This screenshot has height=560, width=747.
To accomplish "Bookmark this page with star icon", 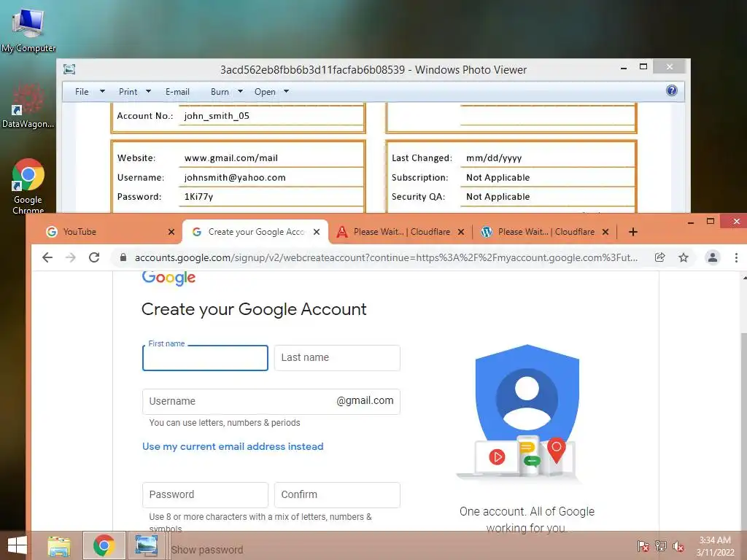I will (684, 257).
